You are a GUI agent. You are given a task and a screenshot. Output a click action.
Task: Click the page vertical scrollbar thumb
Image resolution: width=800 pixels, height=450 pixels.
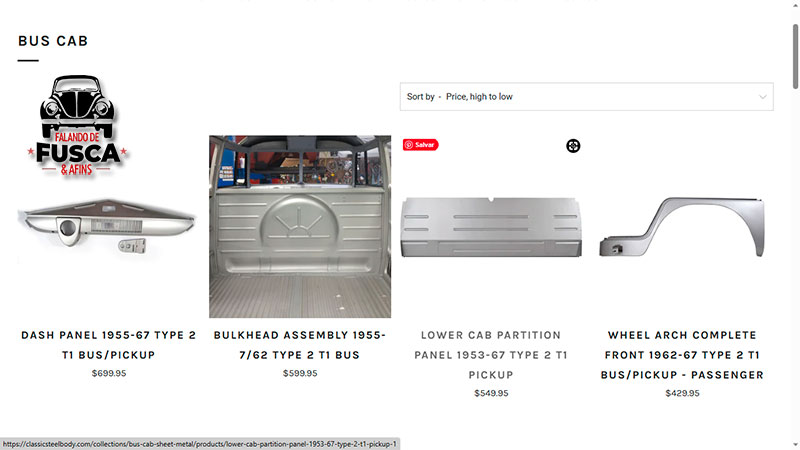click(795, 56)
